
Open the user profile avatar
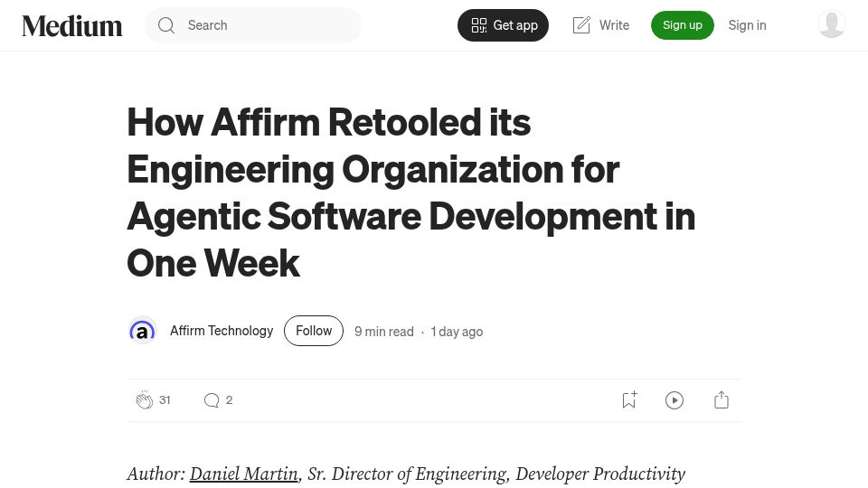(x=832, y=24)
